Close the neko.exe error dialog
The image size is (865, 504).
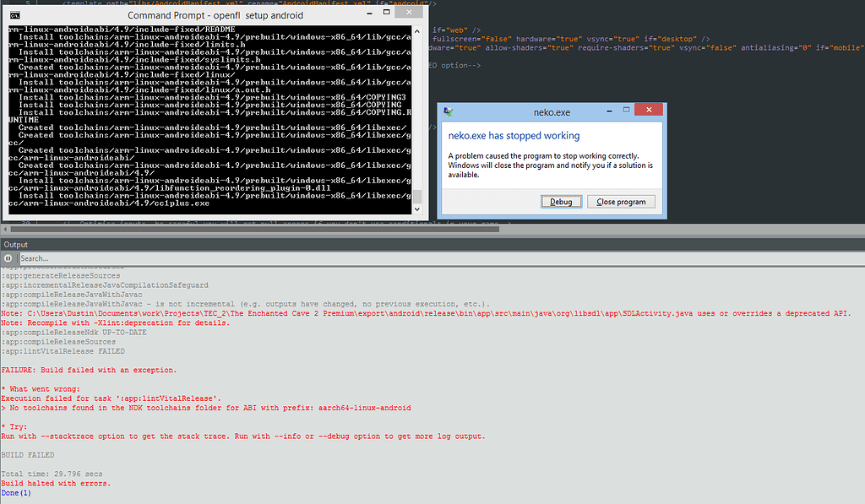(x=649, y=109)
